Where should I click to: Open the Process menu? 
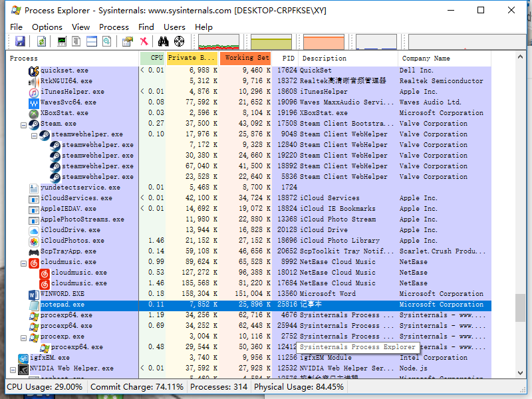pyautogui.click(x=114, y=27)
